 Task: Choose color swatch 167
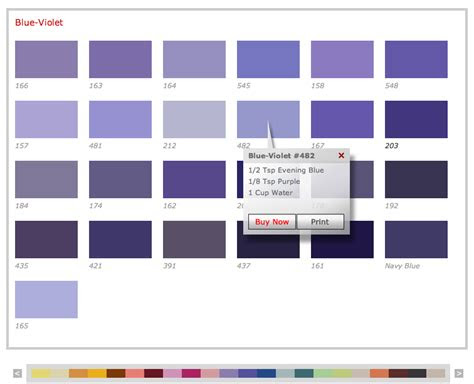[342, 119]
